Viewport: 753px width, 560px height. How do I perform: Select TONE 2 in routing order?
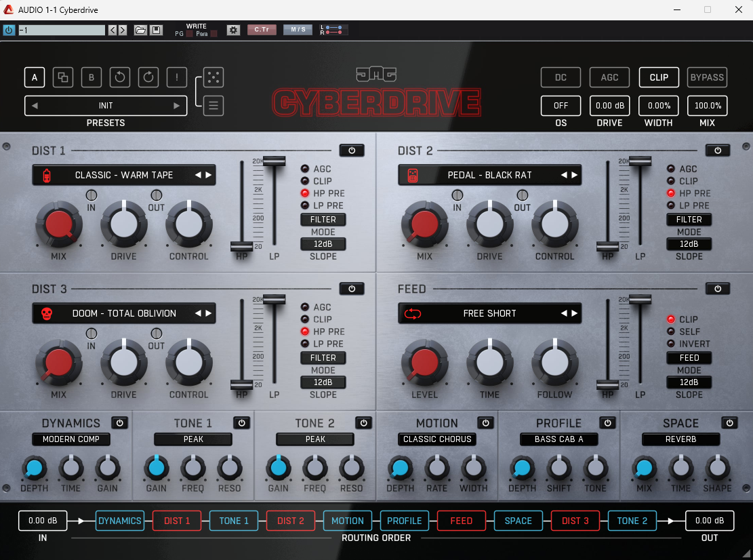coord(632,521)
